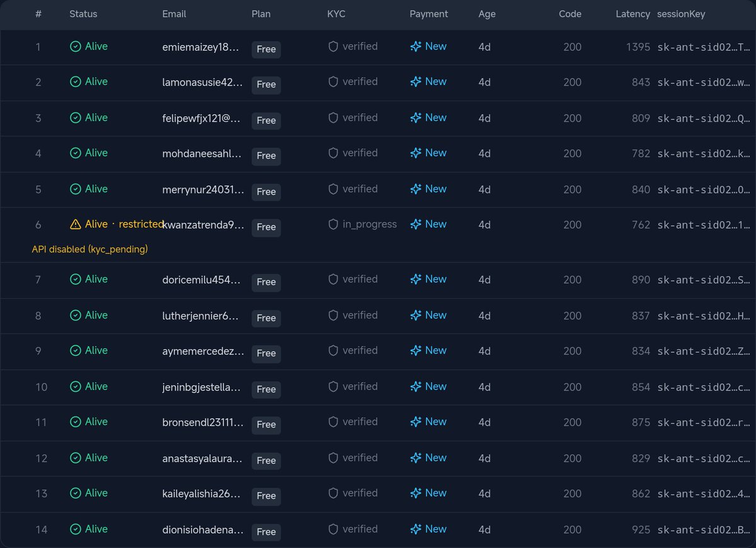Click the 'New' payment label for mohdaneesahl
This screenshot has height=548, width=756.
coord(436,153)
